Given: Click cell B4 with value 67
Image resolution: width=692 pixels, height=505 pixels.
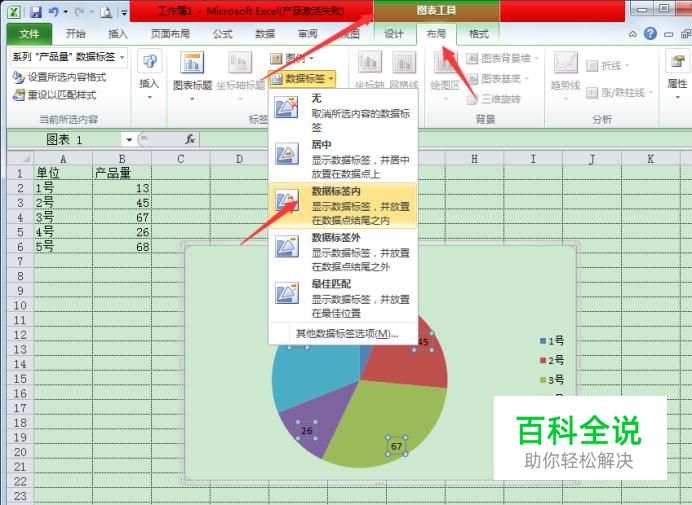Looking at the screenshot, I should (x=122, y=217).
